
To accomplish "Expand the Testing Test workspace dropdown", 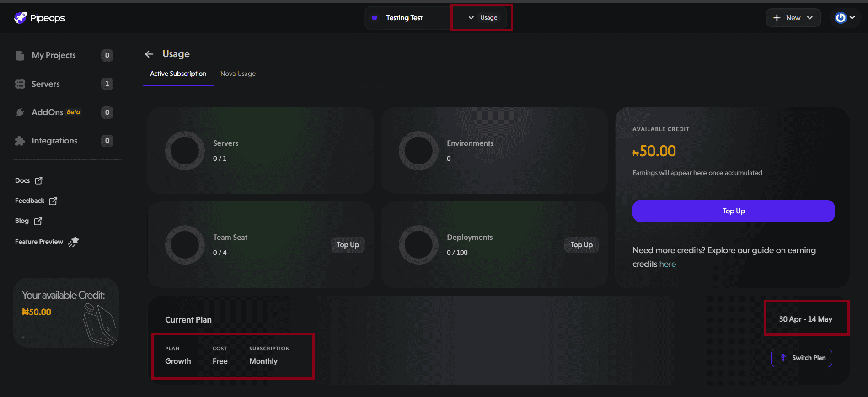I will coord(471,18).
